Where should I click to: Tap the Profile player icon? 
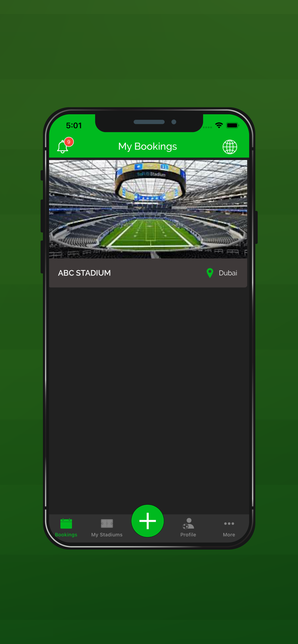(188, 523)
